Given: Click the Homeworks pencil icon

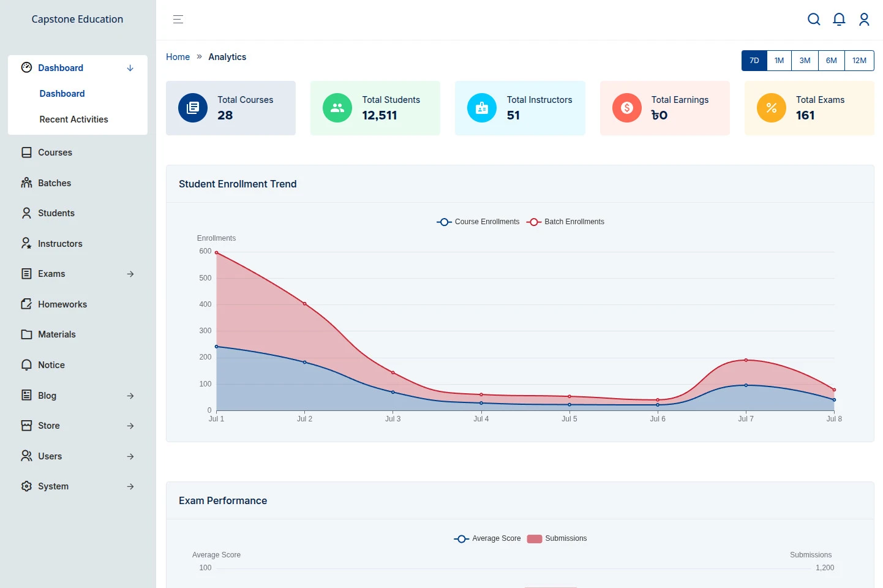Looking at the screenshot, I should pos(26,304).
